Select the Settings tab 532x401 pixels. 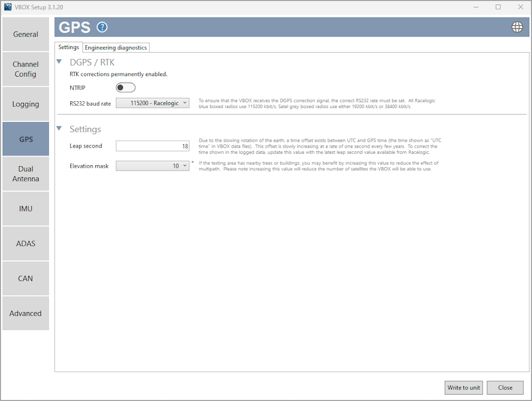click(x=69, y=47)
